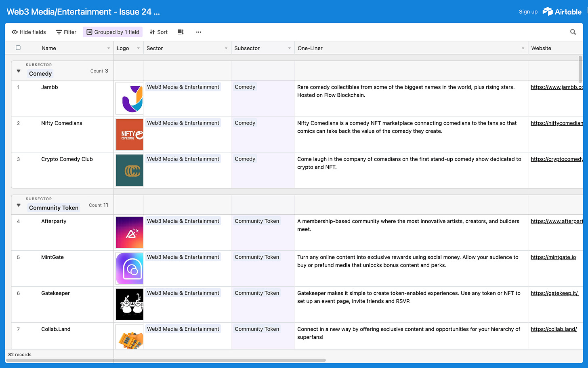Open the Sector column dropdown arrow
This screenshot has height=368, width=588.
pos(226,49)
